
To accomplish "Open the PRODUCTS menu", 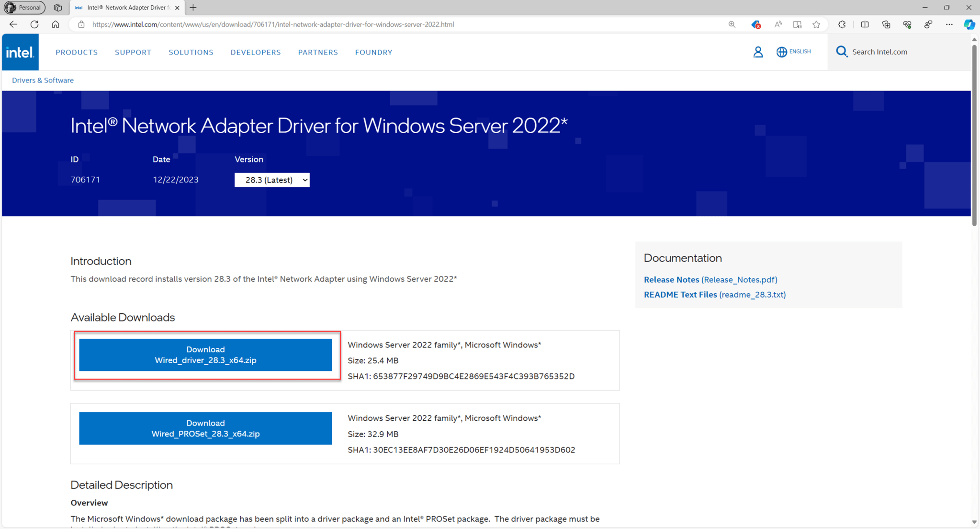I will tap(77, 52).
